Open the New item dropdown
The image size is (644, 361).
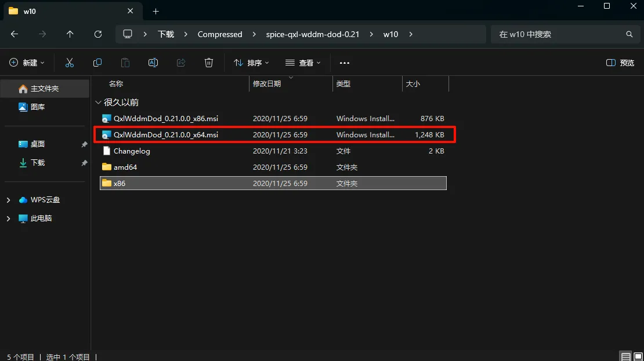tap(27, 63)
